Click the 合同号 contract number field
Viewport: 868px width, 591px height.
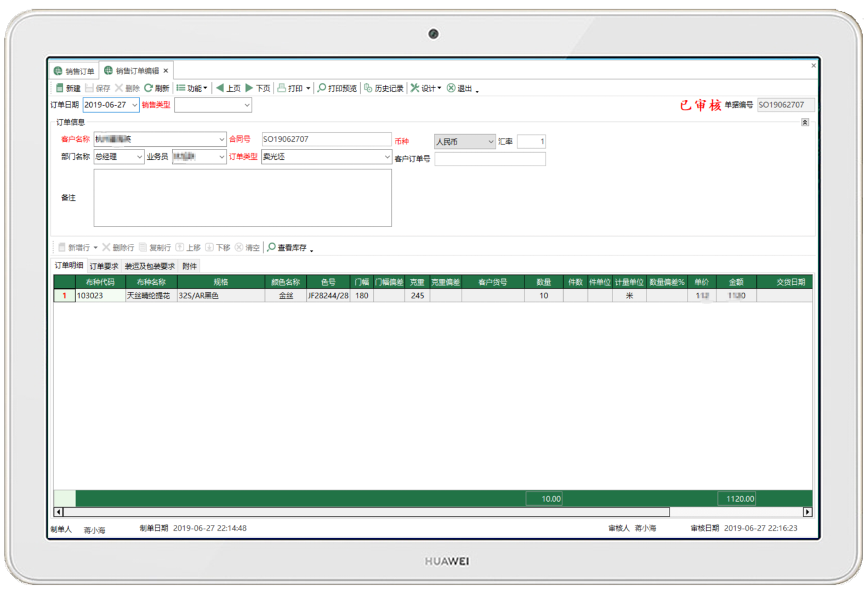(326, 139)
